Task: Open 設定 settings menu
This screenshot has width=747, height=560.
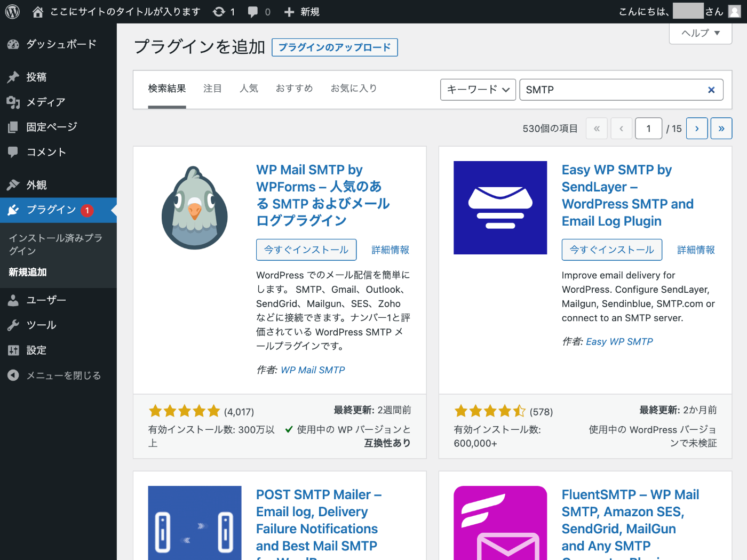Action: pyautogui.click(x=58, y=350)
